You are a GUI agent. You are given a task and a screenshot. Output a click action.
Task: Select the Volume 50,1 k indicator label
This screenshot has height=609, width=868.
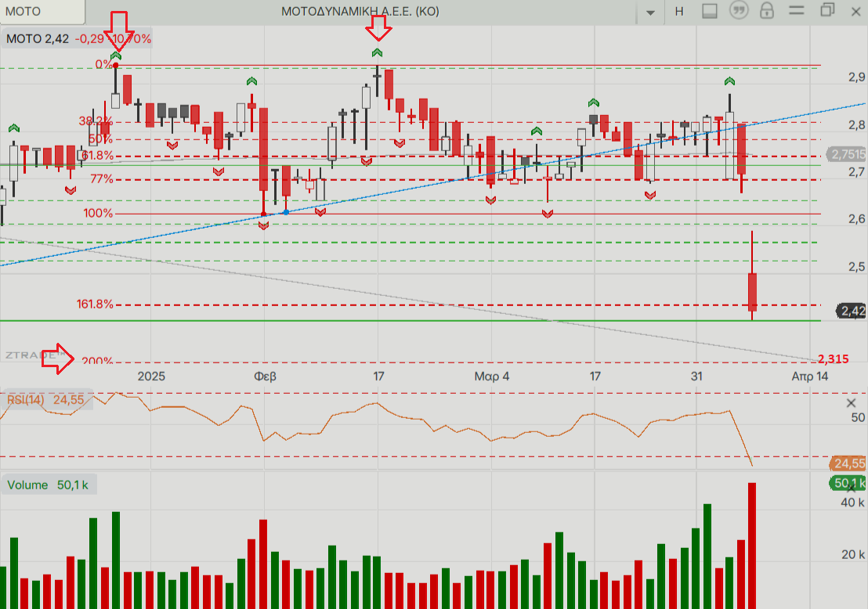coord(48,485)
